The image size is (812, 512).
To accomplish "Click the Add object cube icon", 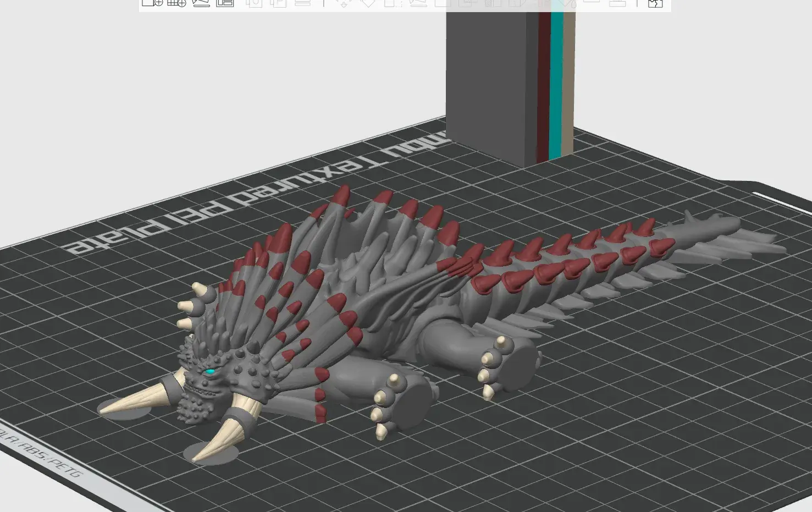I will tap(152, 3).
